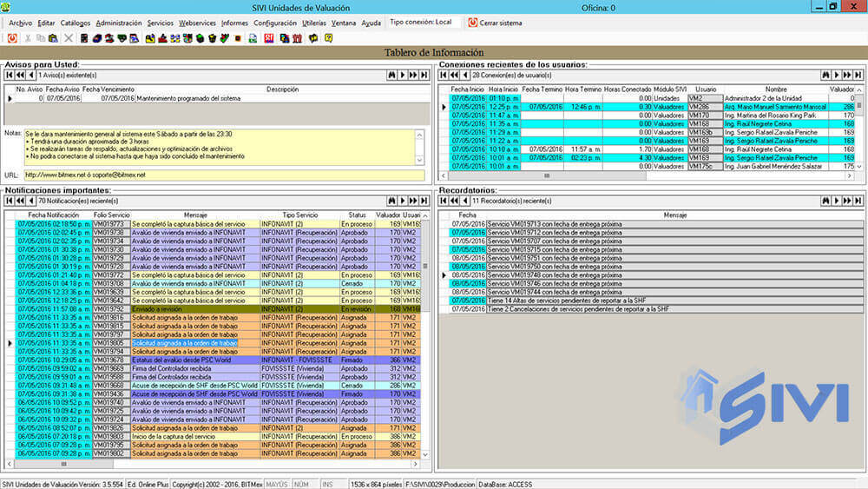This screenshot has height=489, width=868.
Task: Select notification row with folio VM019678
Action: pos(218,360)
